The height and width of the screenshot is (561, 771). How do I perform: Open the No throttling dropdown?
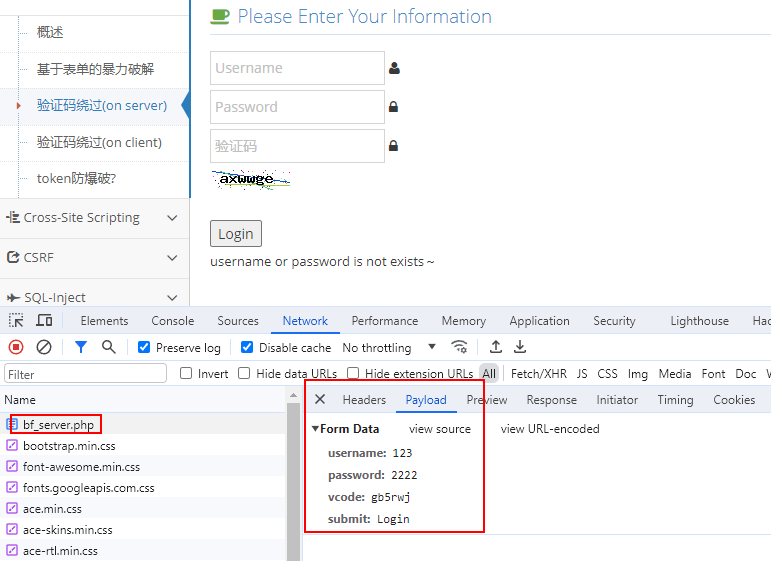coord(390,348)
